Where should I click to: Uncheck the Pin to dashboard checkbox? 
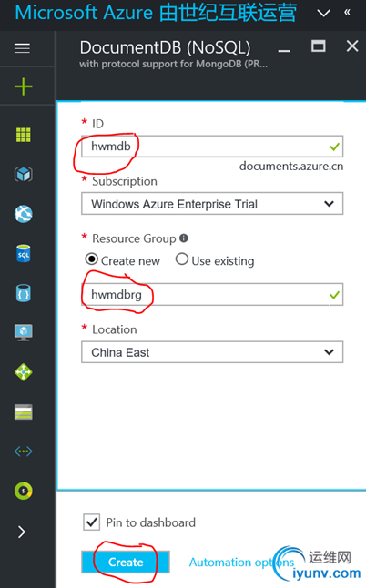(x=91, y=522)
